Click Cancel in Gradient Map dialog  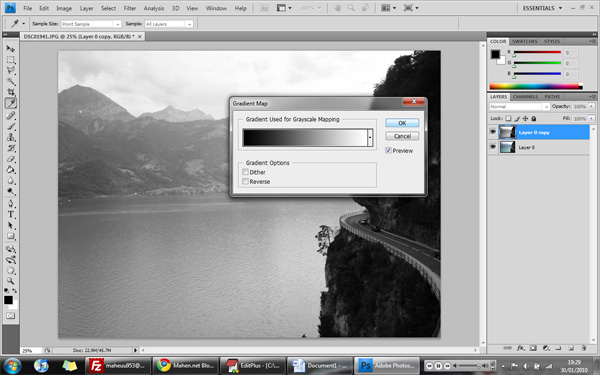[402, 136]
